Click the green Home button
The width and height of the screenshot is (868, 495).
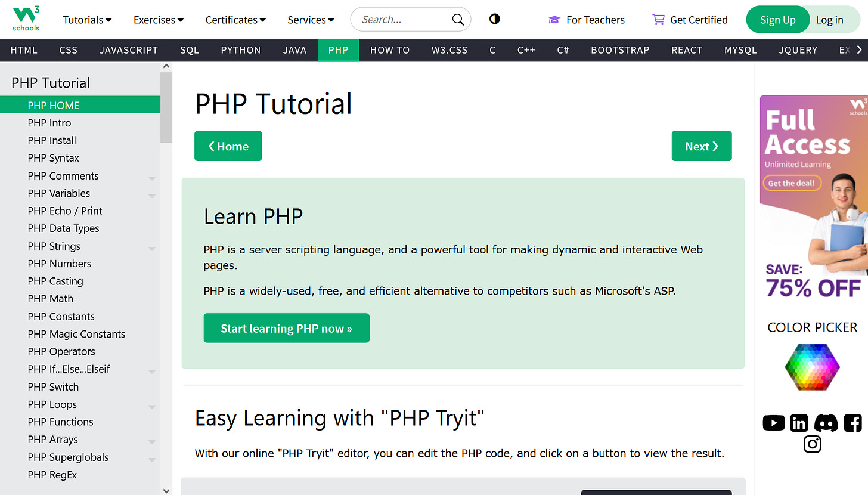(x=228, y=146)
